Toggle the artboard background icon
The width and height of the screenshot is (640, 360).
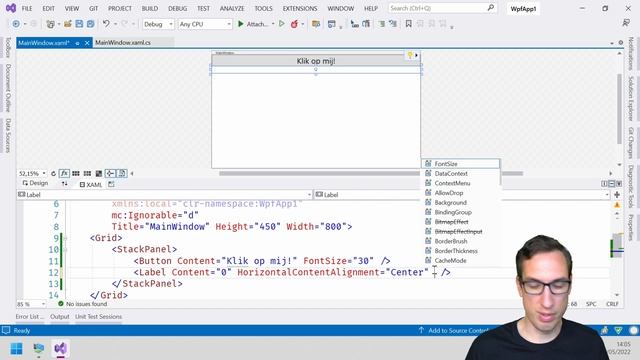coord(99,173)
